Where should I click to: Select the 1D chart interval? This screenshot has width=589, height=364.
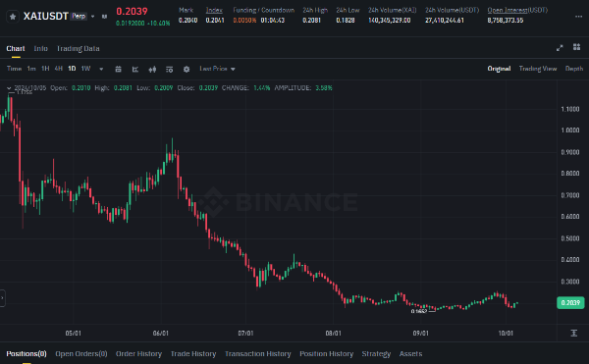(x=72, y=69)
